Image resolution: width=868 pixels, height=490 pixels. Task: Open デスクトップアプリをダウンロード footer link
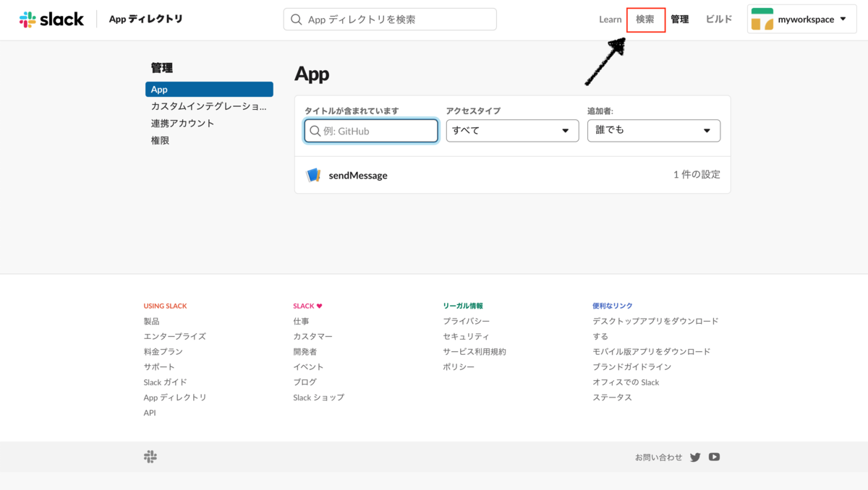click(x=655, y=328)
